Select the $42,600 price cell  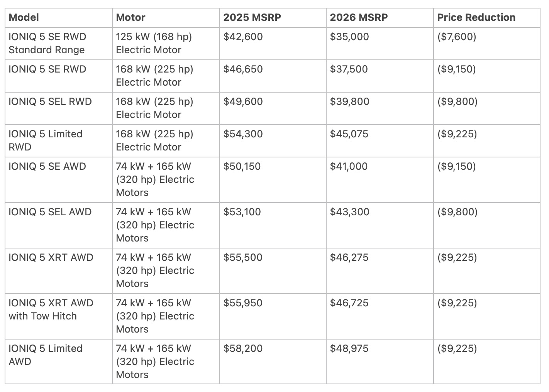pos(243,37)
